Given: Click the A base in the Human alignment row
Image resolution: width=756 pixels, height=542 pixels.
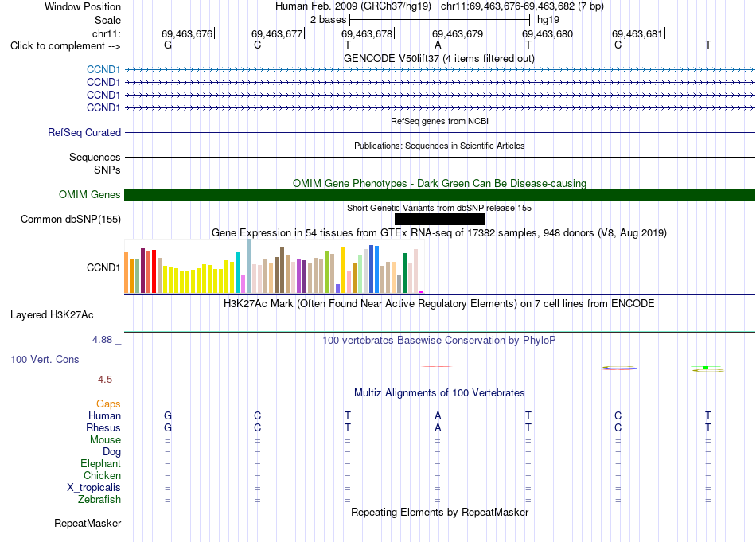Looking at the screenshot, I should point(438,415).
